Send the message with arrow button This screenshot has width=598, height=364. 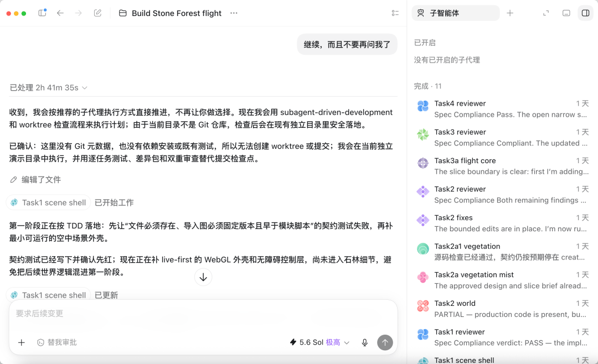(385, 342)
